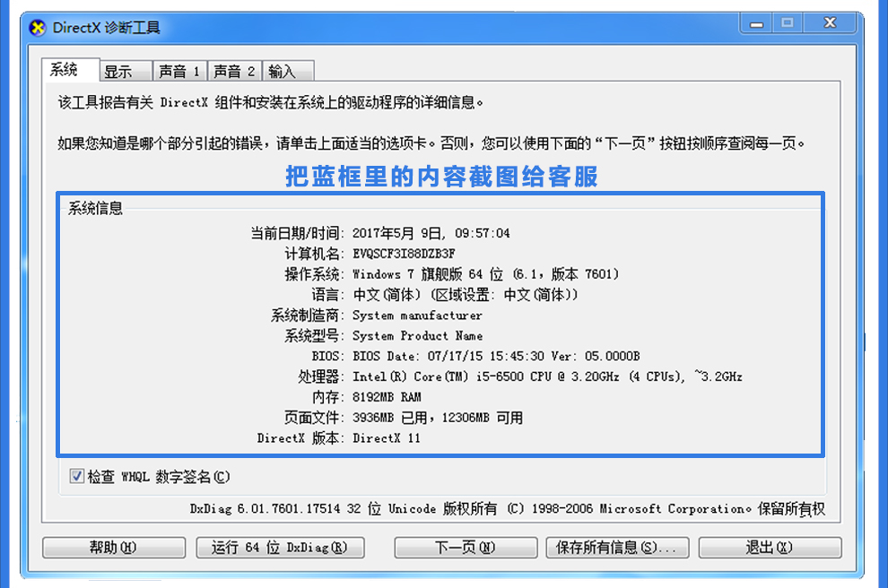Switch to the 显示 tab
The width and height of the screenshot is (888, 588).
click(x=126, y=72)
